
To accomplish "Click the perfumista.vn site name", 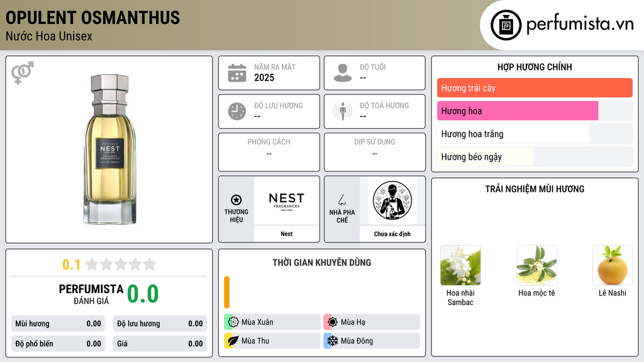I will [x=580, y=25].
